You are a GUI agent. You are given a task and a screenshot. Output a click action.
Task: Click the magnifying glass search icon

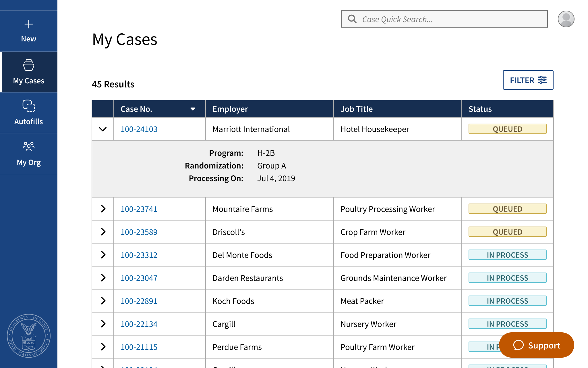[352, 19]
